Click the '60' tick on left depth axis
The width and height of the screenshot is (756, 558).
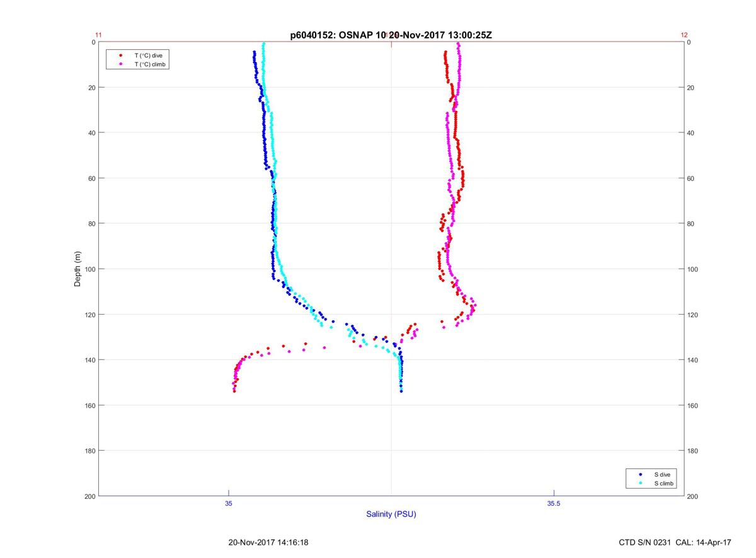pyautogui.click(x=92, y=178)
